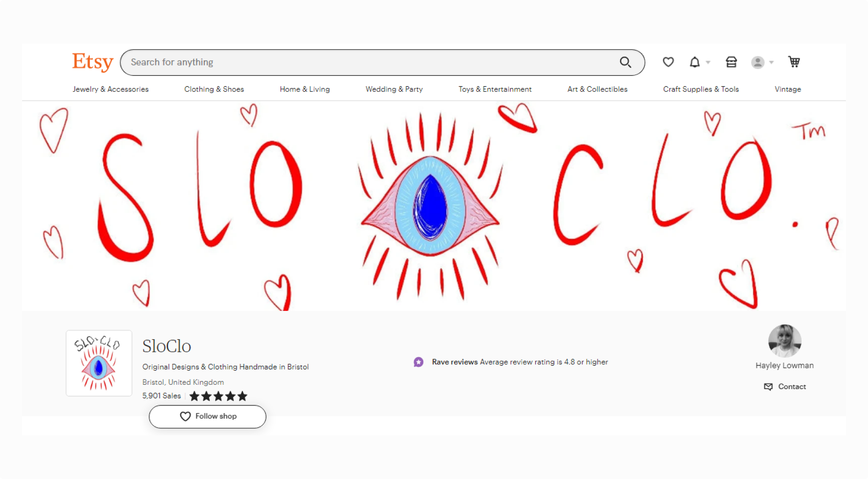
Task: Click the search magnifier icon
Action: 625,63
